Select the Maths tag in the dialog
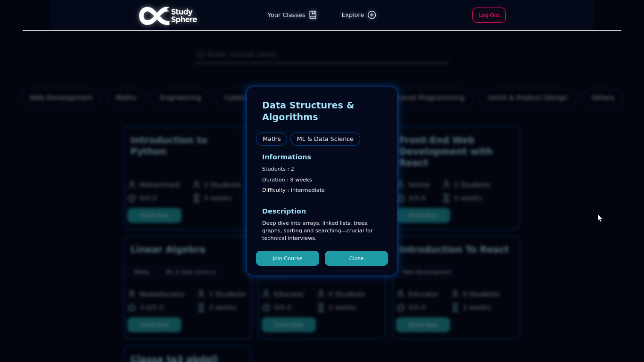644x362 pixels. click(272, 139)
